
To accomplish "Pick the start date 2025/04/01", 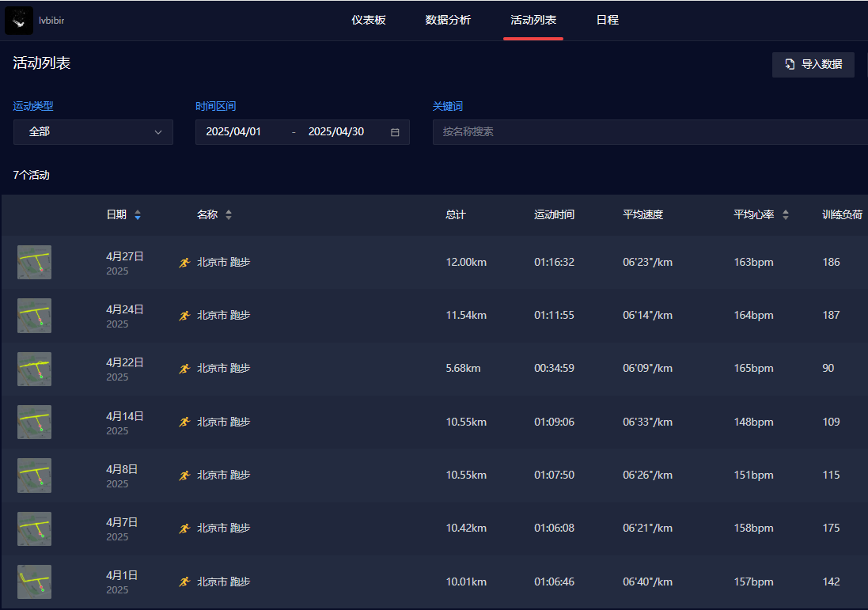I will tap(233, 132).
